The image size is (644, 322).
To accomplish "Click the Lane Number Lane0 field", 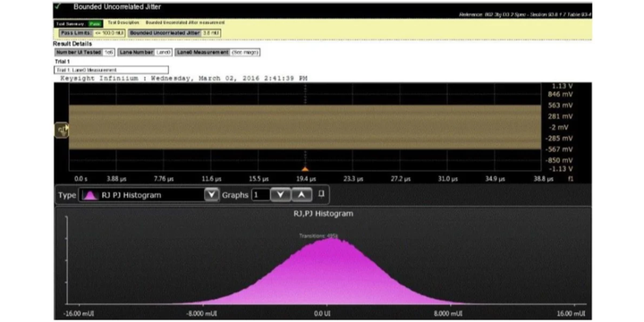I will (145, 53).
